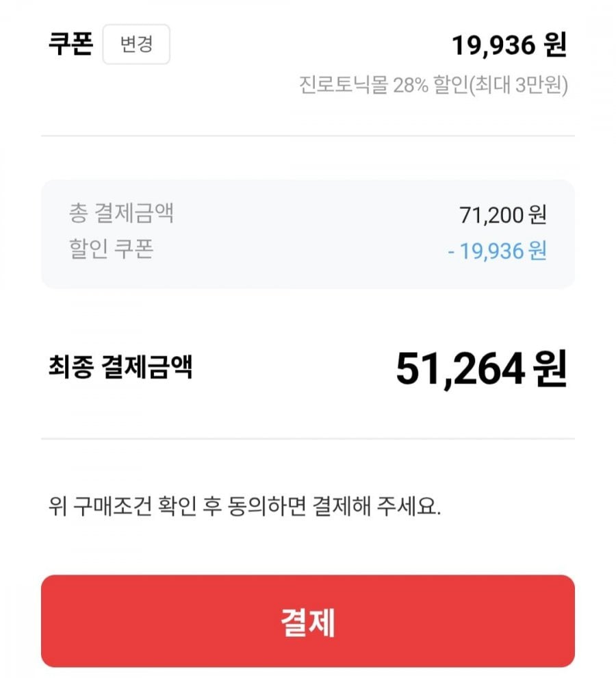
Task: Tap the 최종 결제금액 label
Action: (x=120, y=367)
